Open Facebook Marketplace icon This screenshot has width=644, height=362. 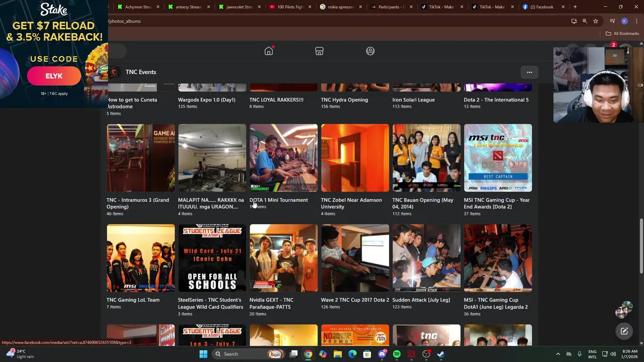(x=319, y=51)
